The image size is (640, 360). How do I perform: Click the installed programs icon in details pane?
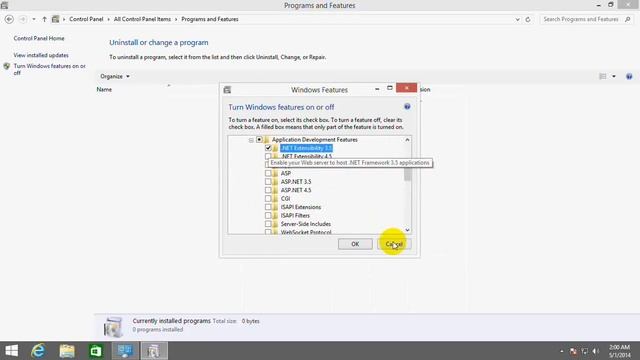pyautogui.click(x=113, y=327)
